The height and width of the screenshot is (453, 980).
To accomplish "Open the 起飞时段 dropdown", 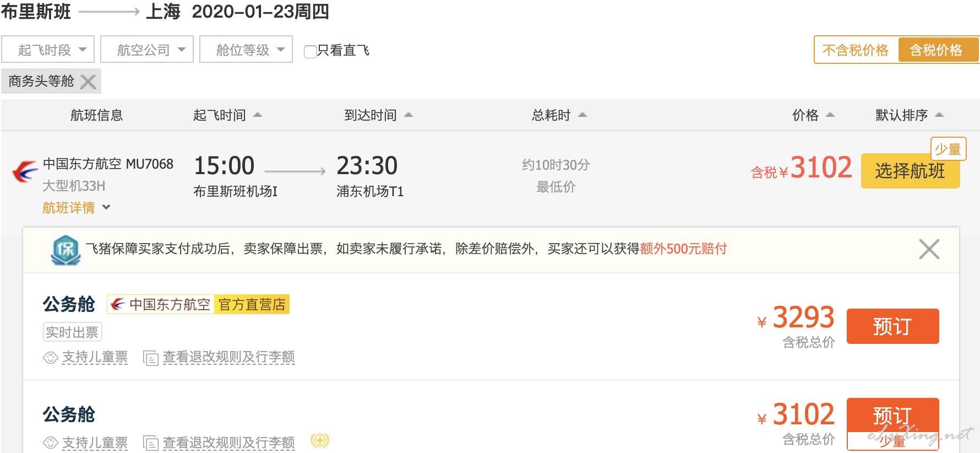I will pyautogui.click(x=48, y=50).
